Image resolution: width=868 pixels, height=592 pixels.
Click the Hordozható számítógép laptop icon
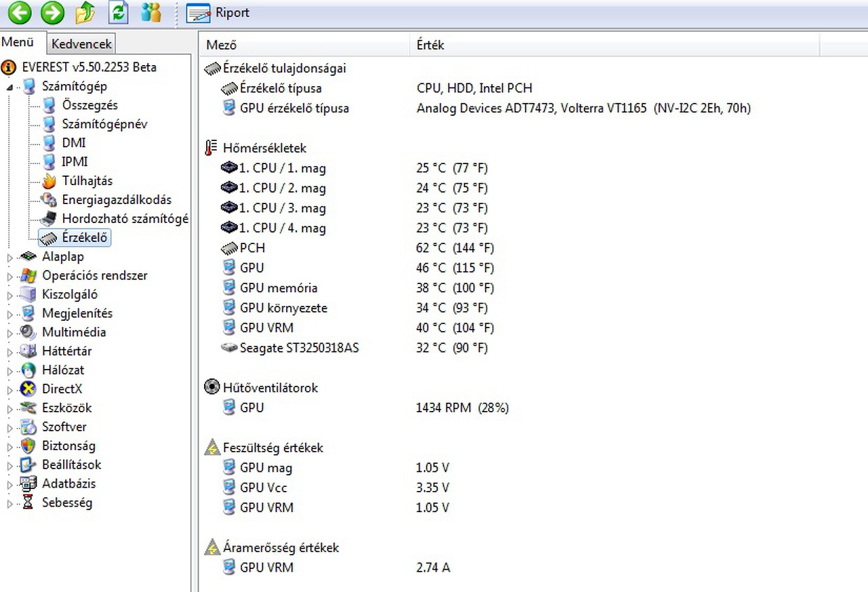click(x=48, y=219)
